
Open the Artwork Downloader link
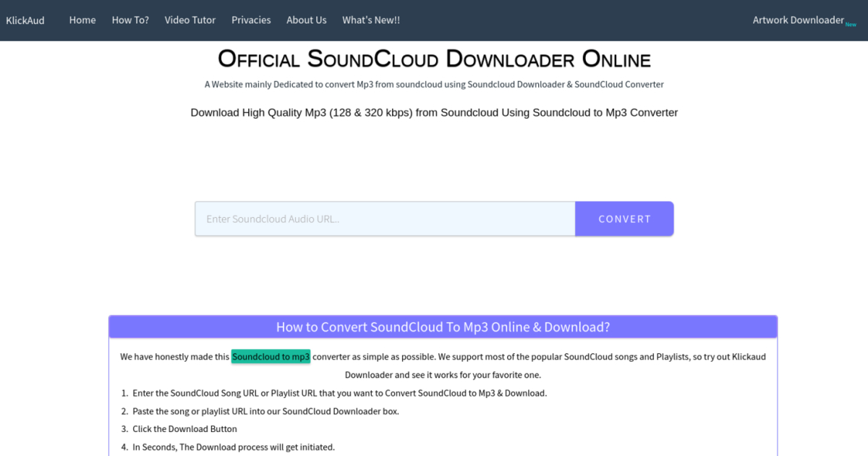pos(804,20)
